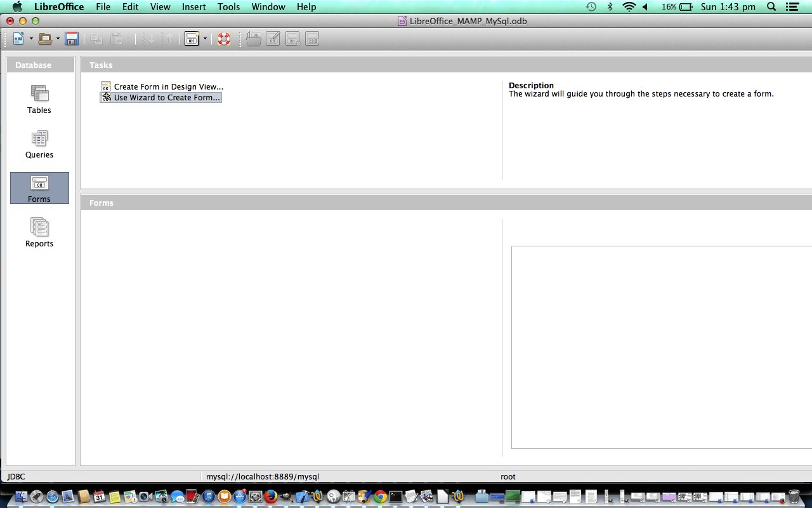Open Calendar from the Dock
The height and width of the screenshot is (508, 812).
[x=100, y=497]
